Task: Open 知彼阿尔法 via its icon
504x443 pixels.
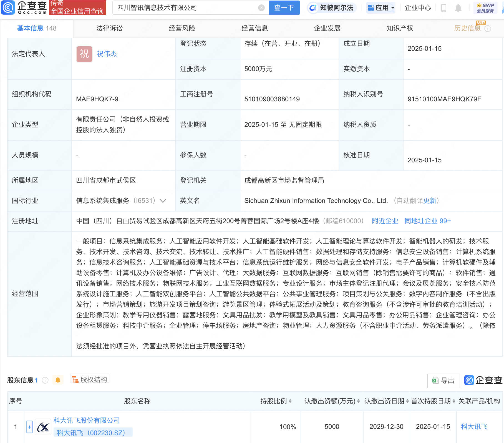Action: pos(313,8)
